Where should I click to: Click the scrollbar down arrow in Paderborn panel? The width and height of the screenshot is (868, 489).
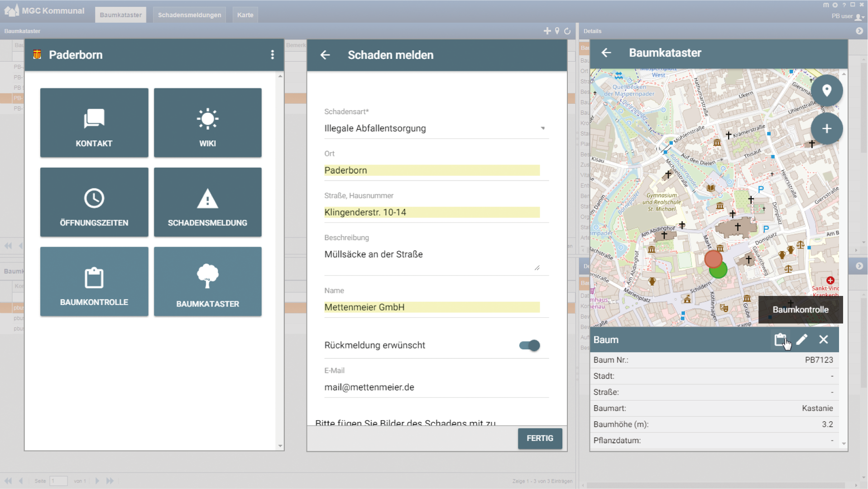coord(280,446)
